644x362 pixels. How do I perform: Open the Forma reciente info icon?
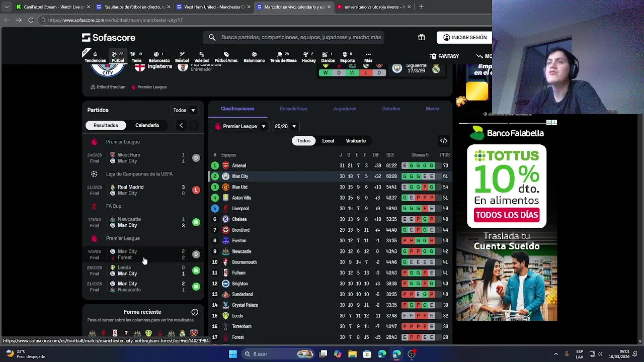click(195, 312)
